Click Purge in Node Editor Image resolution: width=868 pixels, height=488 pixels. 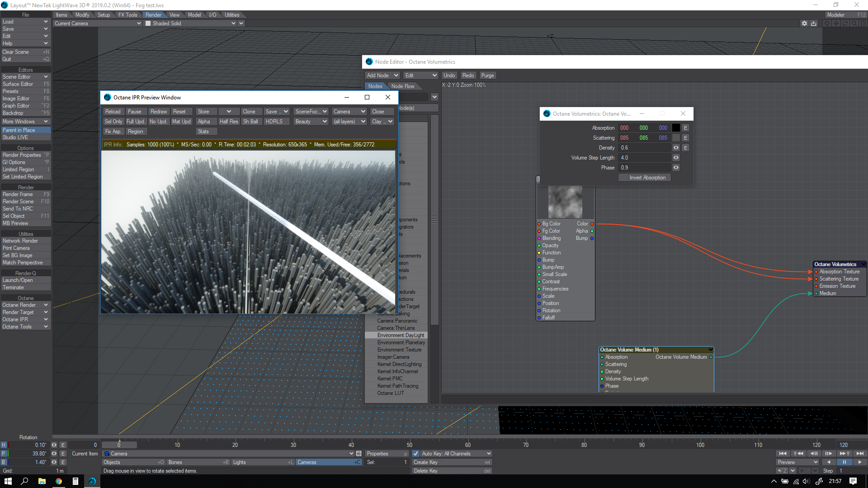click(487, 75)
